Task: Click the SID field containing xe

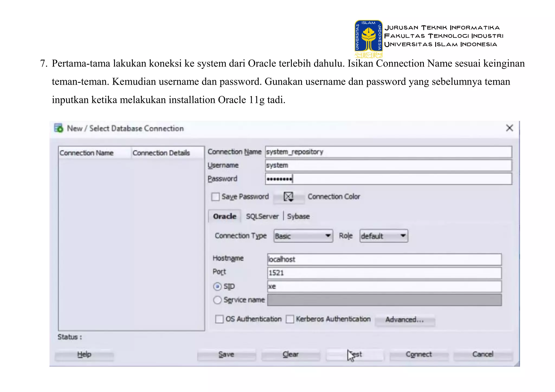Action: (384, 286)
